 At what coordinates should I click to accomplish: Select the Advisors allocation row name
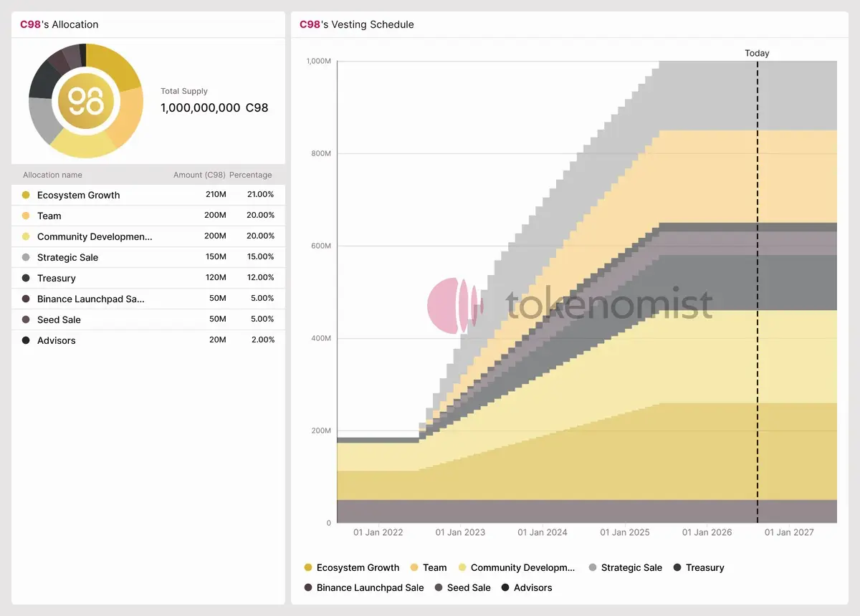click(57, 340)
